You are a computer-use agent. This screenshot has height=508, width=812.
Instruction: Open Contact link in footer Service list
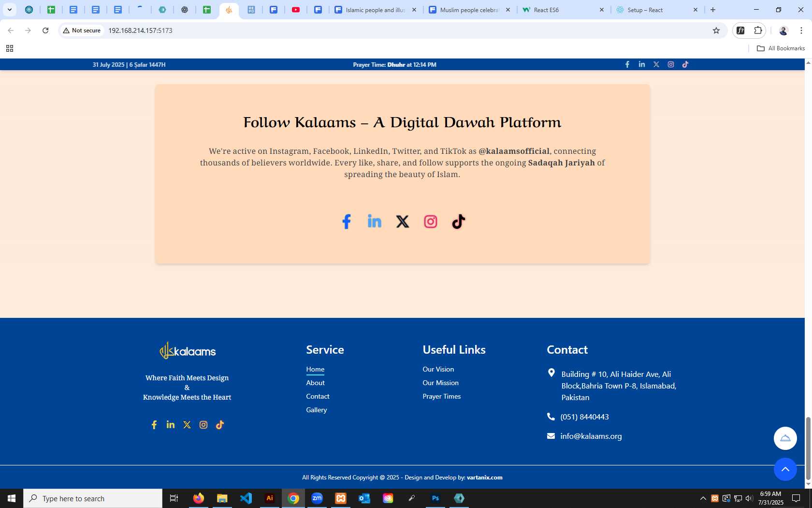318,396
